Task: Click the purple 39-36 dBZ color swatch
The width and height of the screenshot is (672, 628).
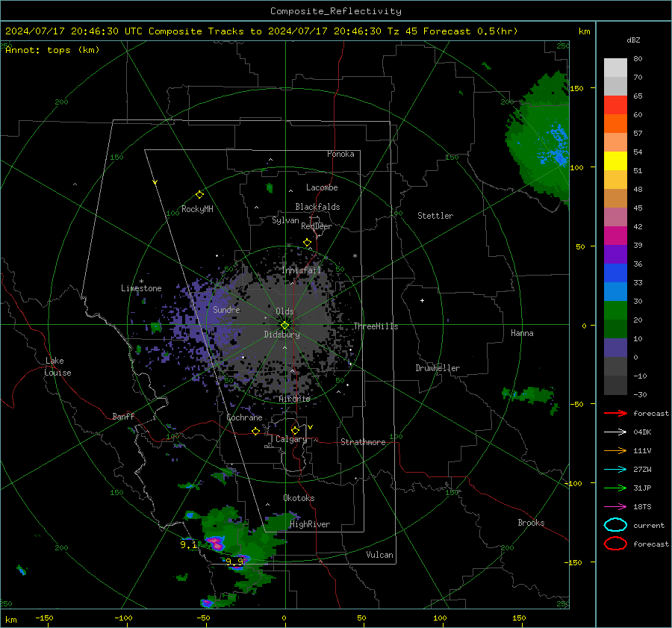Action: [615, 254]
